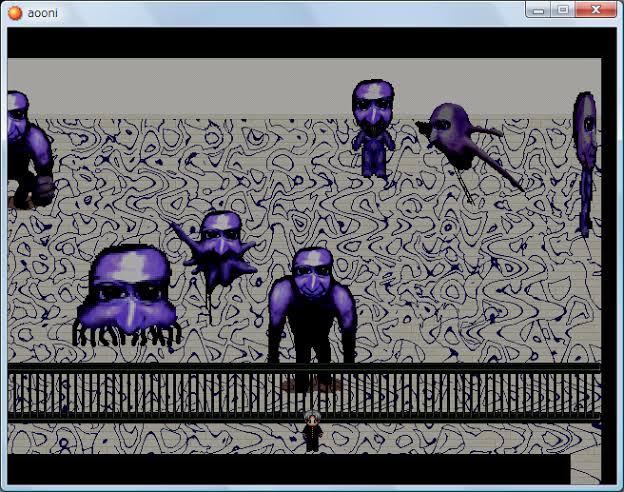Maximize the aooni game window
Viewport: 624px width, 492px height.
563,10
